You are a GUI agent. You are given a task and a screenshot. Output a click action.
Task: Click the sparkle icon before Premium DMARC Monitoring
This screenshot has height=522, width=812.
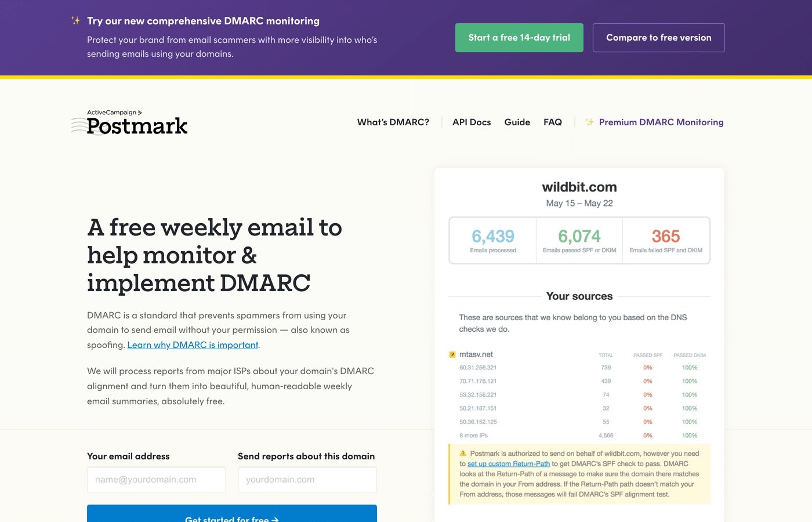[590, 122]
